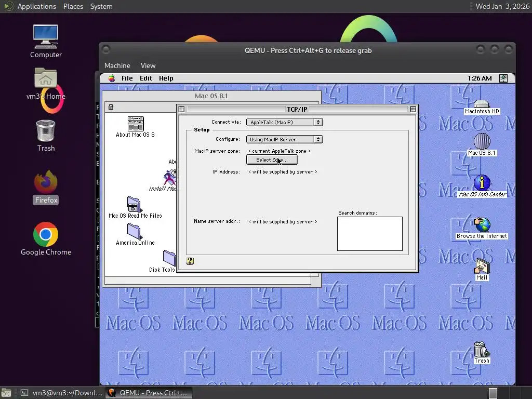Switch to the QEMU taskbar button
The width and height of the screenshot is (532, 399).
(x=149, y=393)
